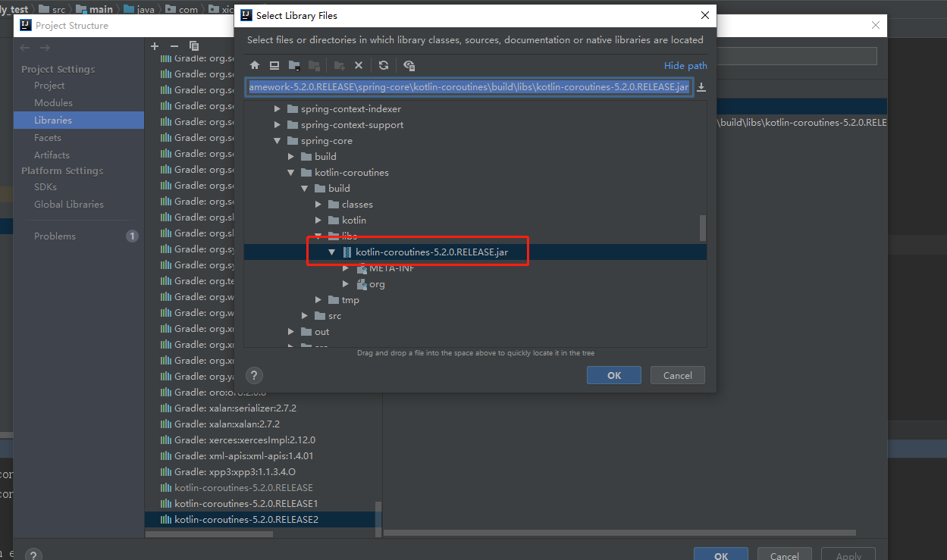Remove selected library with minus icon

[x=174, y=46]
